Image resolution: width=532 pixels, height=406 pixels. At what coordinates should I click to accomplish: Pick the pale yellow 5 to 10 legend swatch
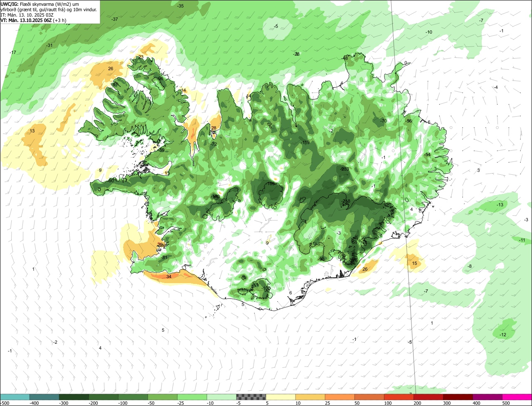[x=281, y=397]
